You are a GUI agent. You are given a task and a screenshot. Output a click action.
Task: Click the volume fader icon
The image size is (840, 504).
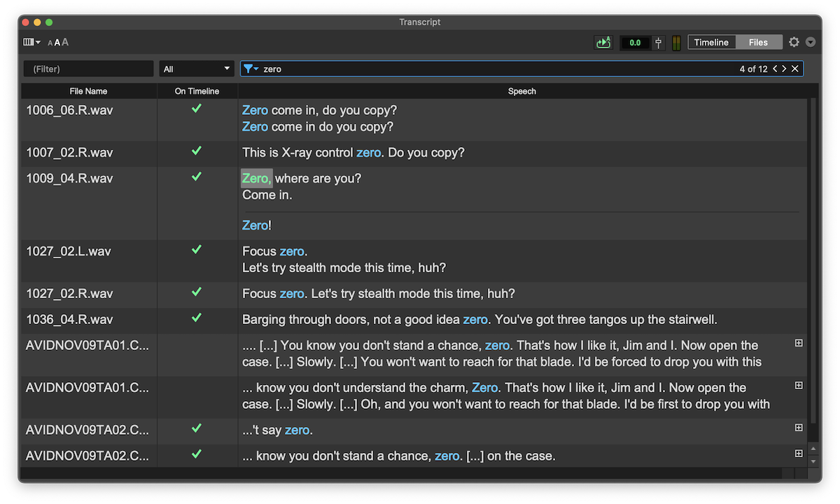pos(659,43)
